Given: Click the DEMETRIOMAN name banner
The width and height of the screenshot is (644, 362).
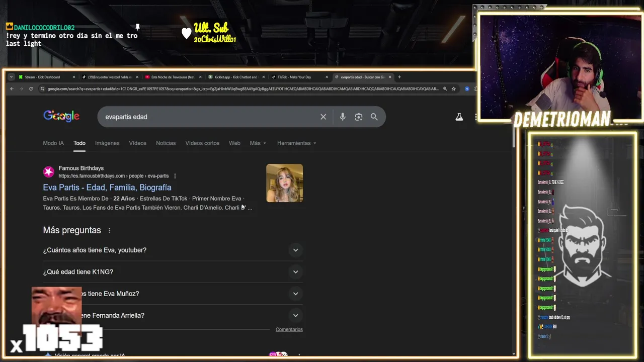Looking at the screenshot, I should 562,120.
